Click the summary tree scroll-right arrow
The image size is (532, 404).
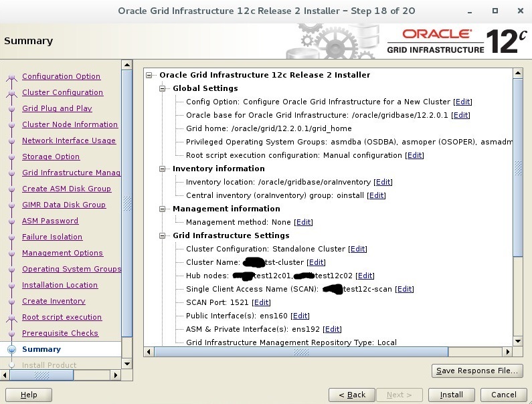[x=507, y=352]
